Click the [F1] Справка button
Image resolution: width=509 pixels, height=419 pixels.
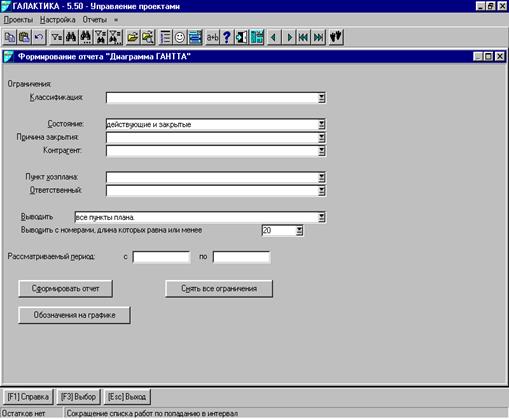tap(28, 397)
